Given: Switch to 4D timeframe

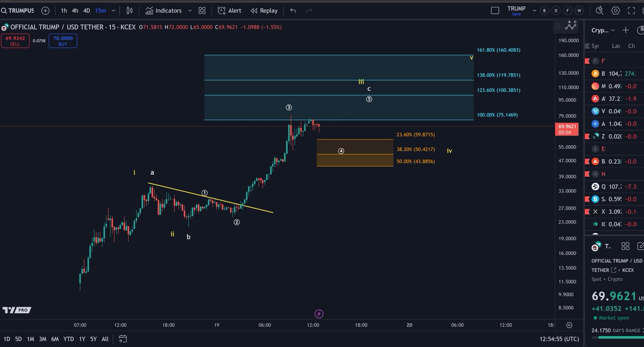Looking at the screenshot, I should tap(87, 10).
